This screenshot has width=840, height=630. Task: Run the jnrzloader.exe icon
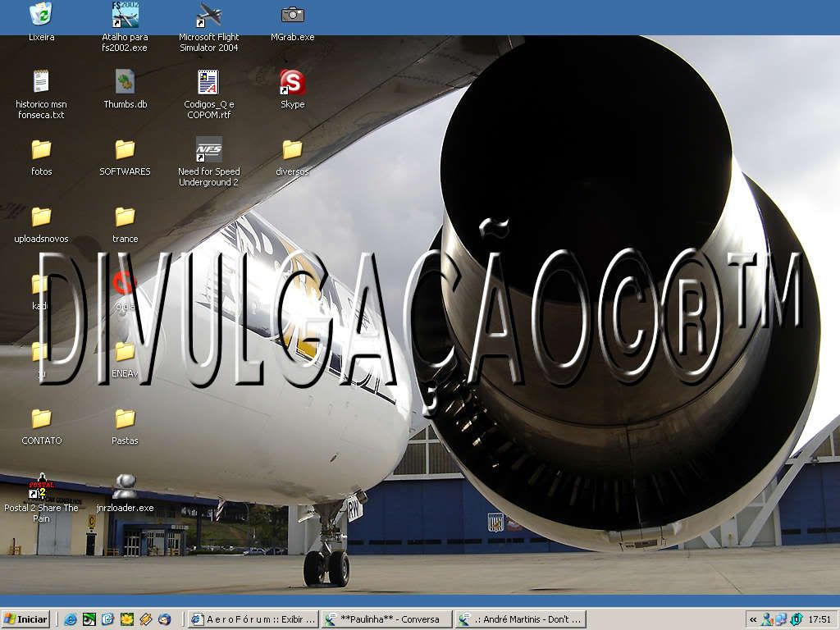pos(125,486)
